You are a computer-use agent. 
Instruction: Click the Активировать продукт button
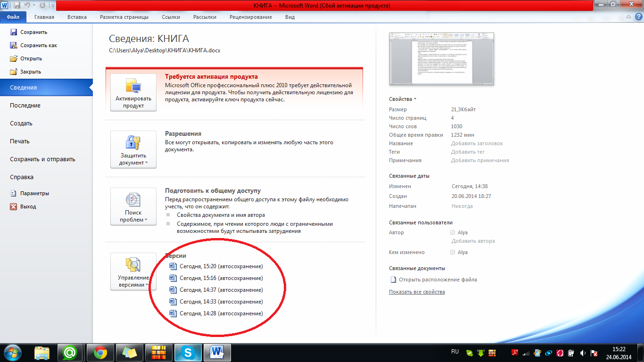point(133,92)
